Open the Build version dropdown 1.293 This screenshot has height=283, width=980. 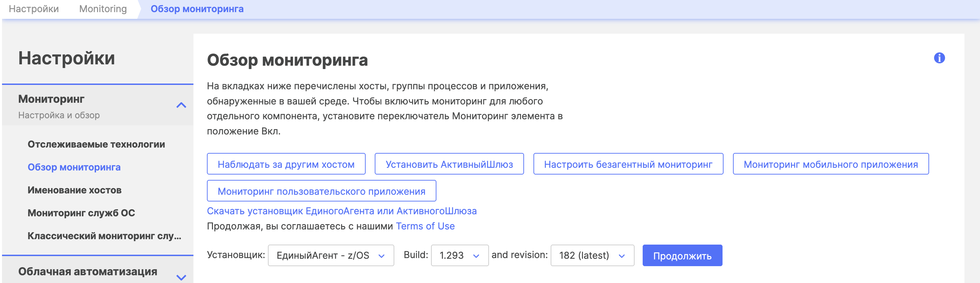tap(459, 255)
